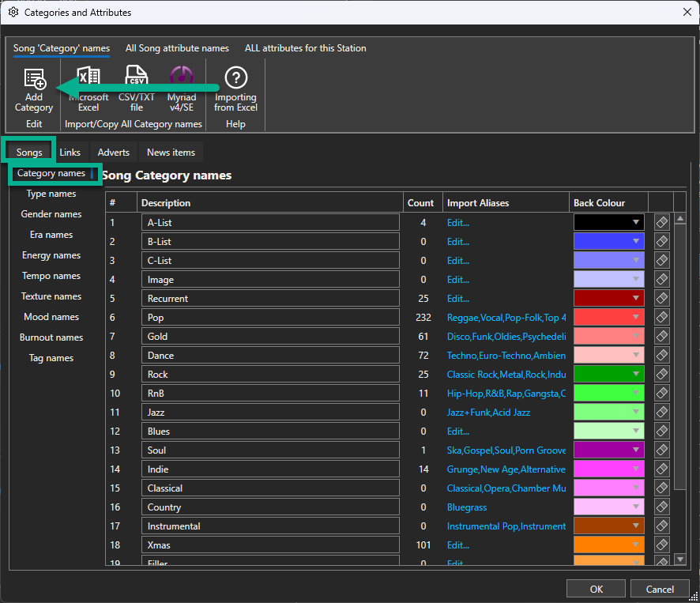Open back colour dropdown for RnB
The image size is (700, 603).
coord(636,393)
